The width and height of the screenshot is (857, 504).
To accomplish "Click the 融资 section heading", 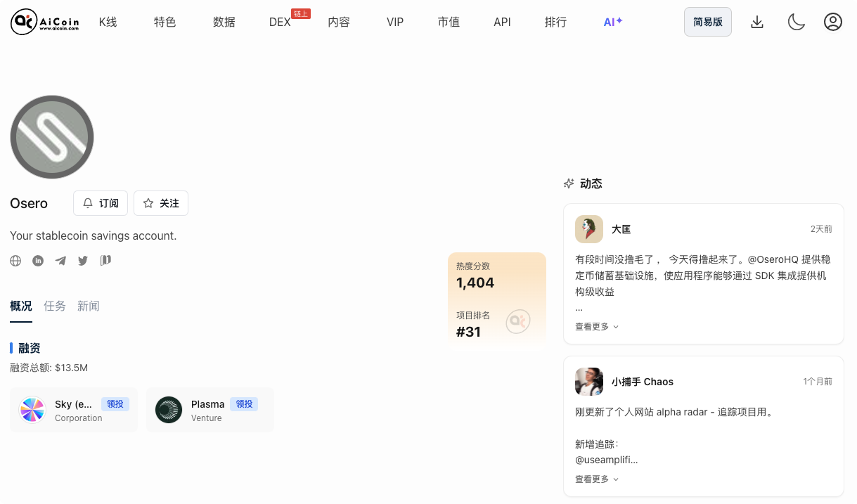I will point(30,348).
